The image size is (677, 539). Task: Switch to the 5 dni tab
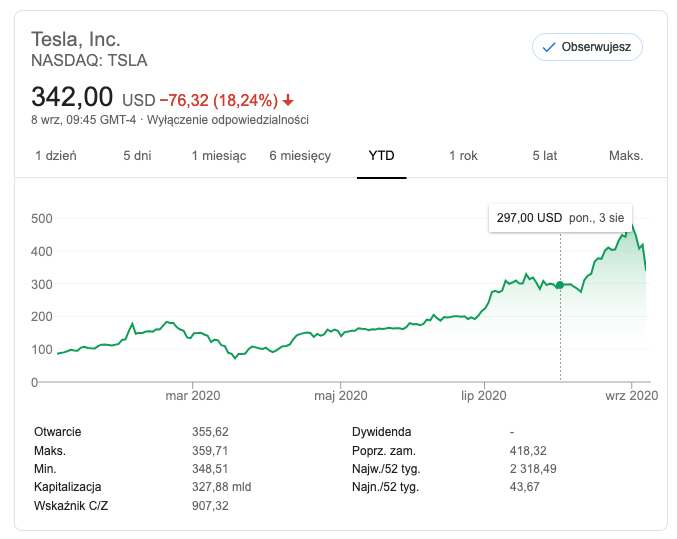pyautogui.click(x=137, y=155)
